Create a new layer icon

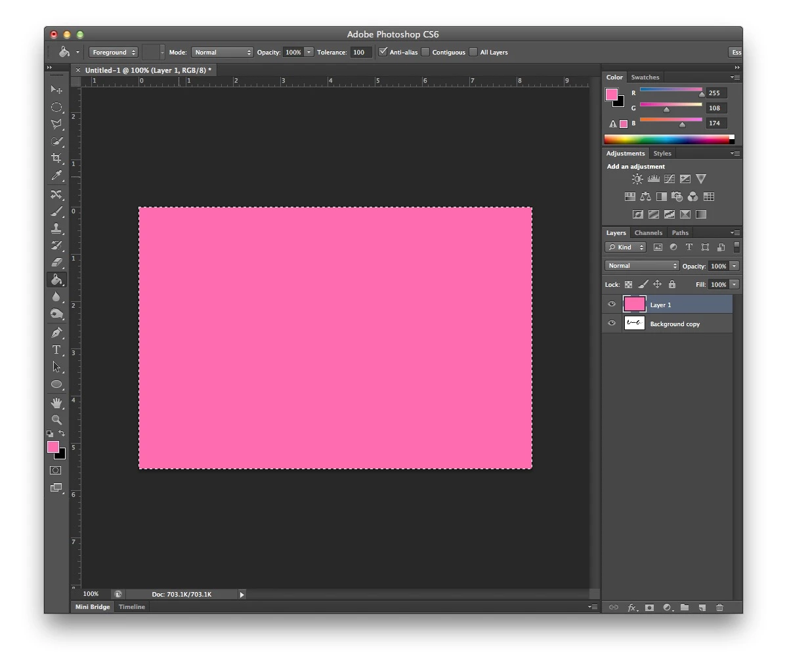click(x=702, y=607)
